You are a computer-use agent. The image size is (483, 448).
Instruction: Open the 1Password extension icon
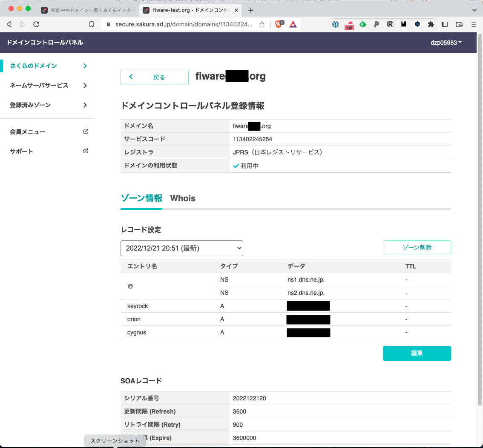tap(336, 24)
